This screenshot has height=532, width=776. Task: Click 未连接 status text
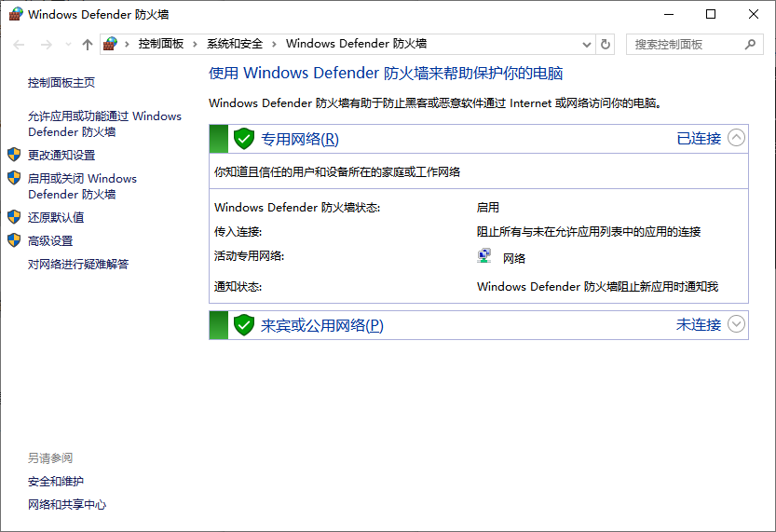point(699,325)
